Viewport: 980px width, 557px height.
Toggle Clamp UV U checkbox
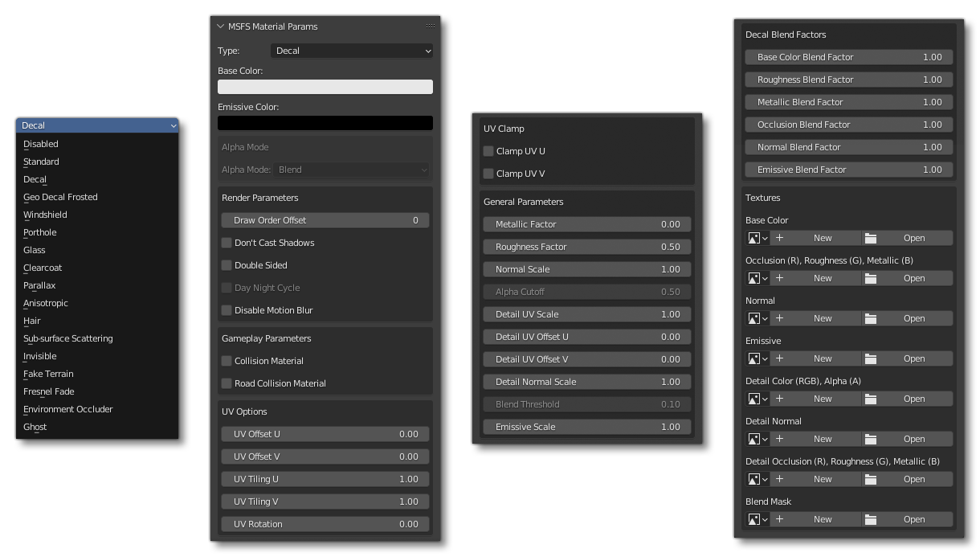click(488, 151)
